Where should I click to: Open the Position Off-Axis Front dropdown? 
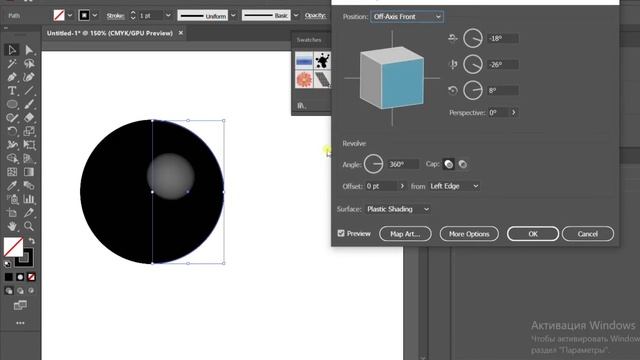click(407, 17)
